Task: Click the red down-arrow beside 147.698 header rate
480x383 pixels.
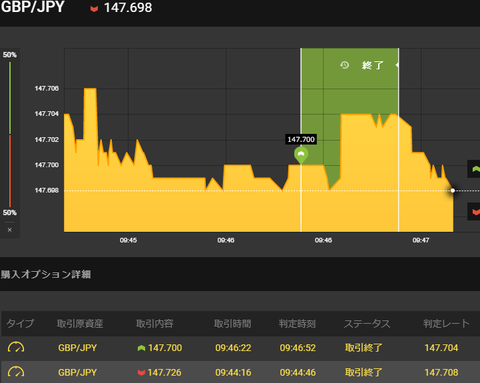Action: tap(94, 9)
